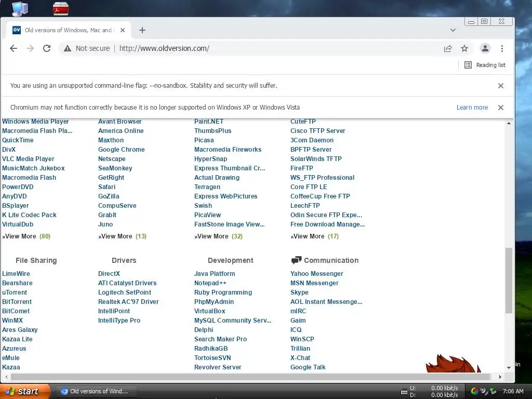Dismiss the Windows XP unsupported notice
Image resolution: width=532 pixels, height=399 pixels.
500,108
